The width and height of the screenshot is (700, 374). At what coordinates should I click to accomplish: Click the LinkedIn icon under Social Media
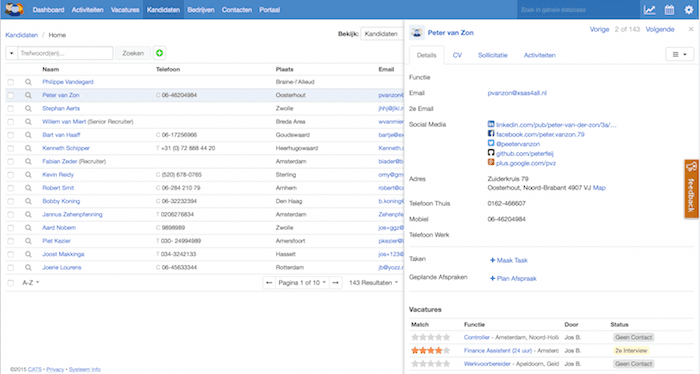point(491,125)
